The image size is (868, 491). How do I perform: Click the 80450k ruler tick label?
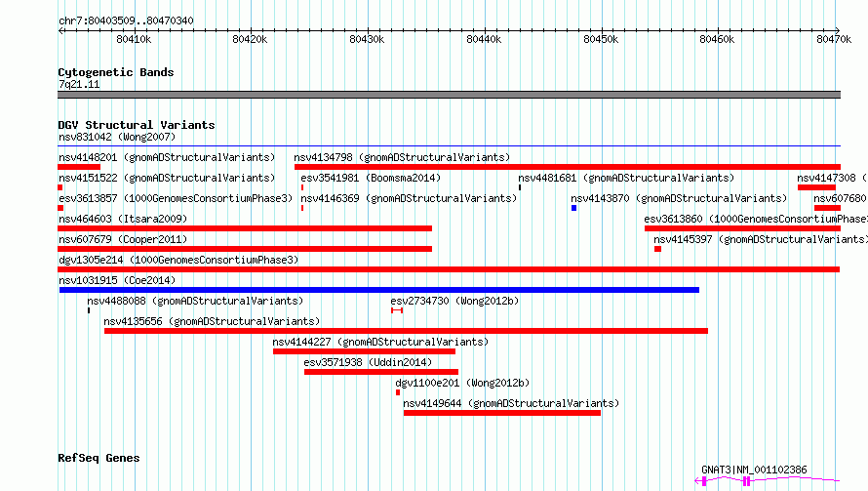click(601, 39)
